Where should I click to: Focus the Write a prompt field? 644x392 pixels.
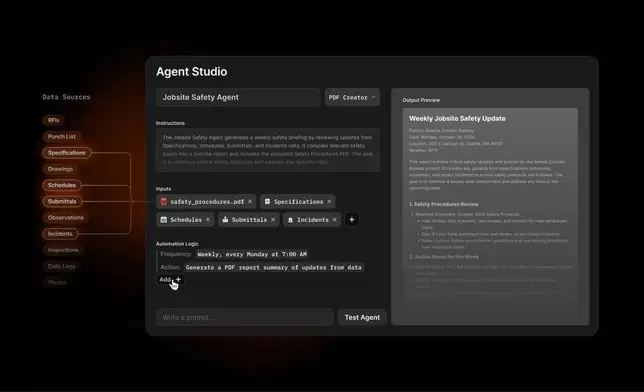[244, 317]
